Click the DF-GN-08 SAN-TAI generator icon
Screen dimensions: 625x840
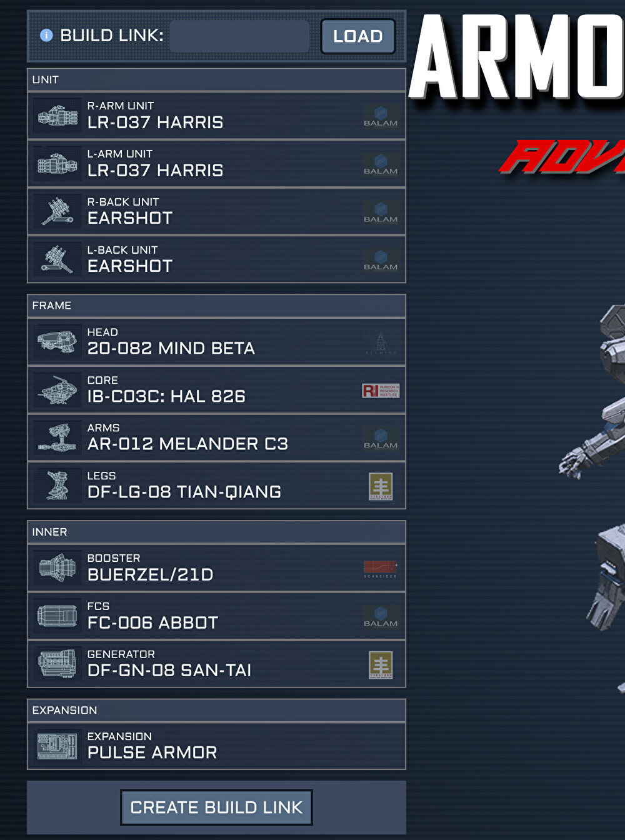click(57, 664)
